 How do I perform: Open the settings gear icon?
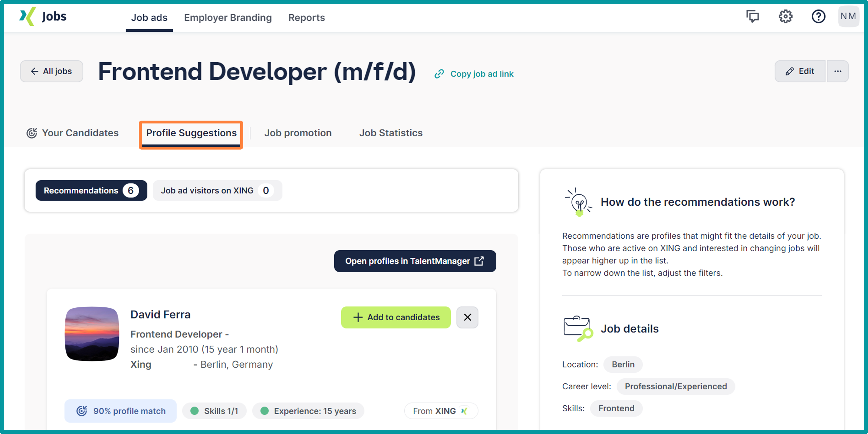point(785,17)
